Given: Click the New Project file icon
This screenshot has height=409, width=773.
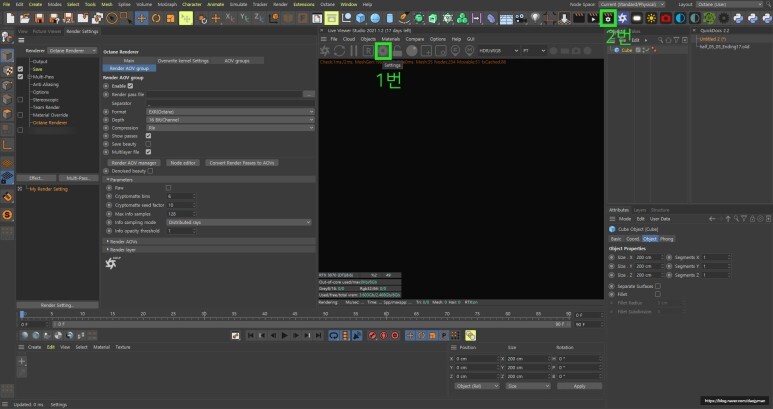Looking at the screenshot, I should point(10,19).
